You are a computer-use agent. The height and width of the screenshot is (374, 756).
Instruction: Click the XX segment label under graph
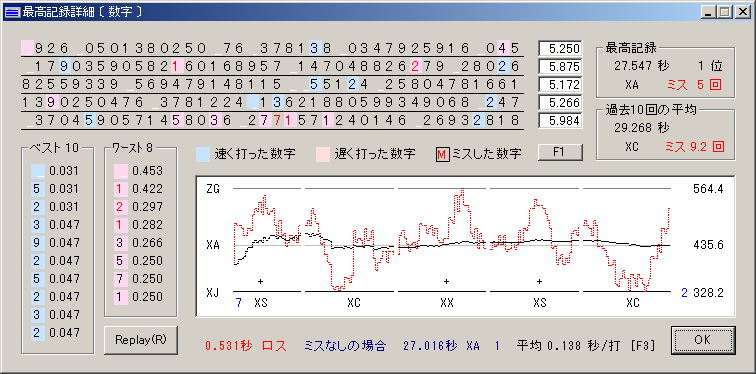click(447, 303)
